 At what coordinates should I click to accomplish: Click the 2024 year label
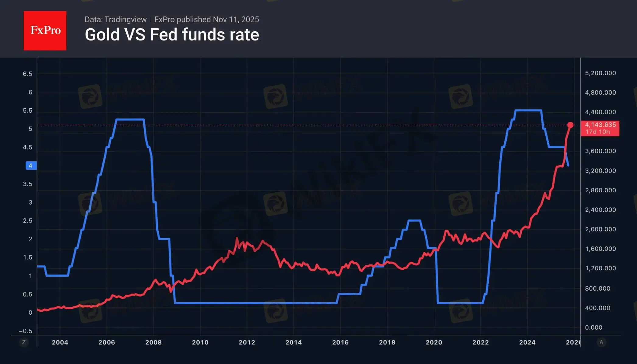pyautogui.click(x=527, y=342)
